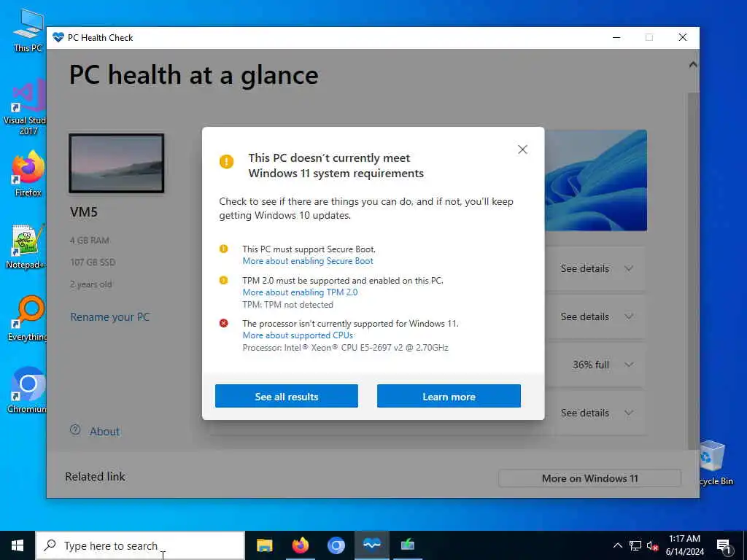Click the About question mark icon
Screen dimensions: 747x560
[x=75, y=430]
